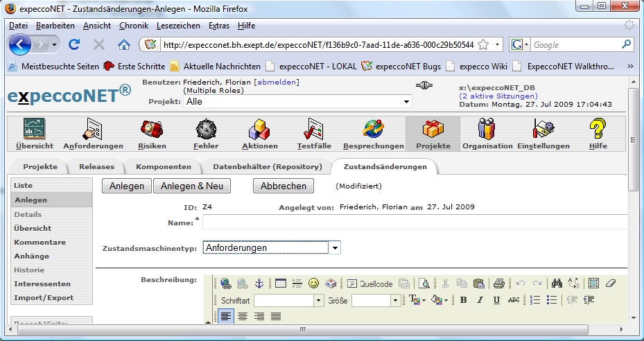Open the Risiken module icon

[151, 130]
